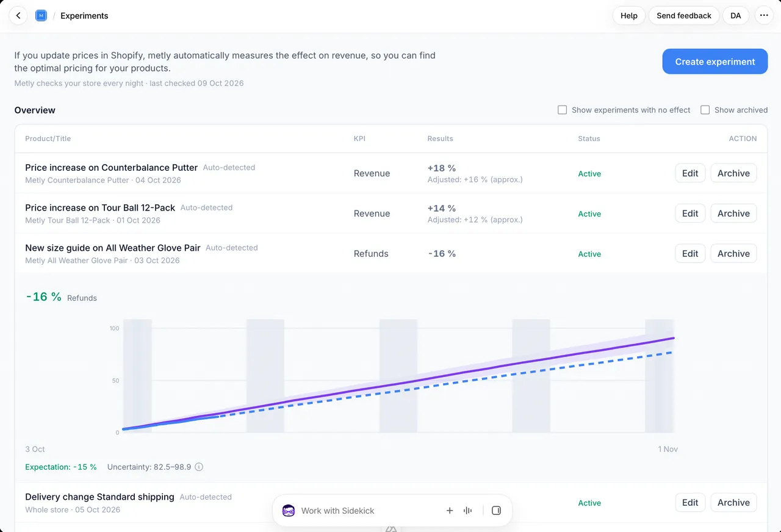Viewport: 781px width, 532px height.
Task: Expand Delivery change Standard shipping row
Action: pyautogui.click(x=391, y=503)
